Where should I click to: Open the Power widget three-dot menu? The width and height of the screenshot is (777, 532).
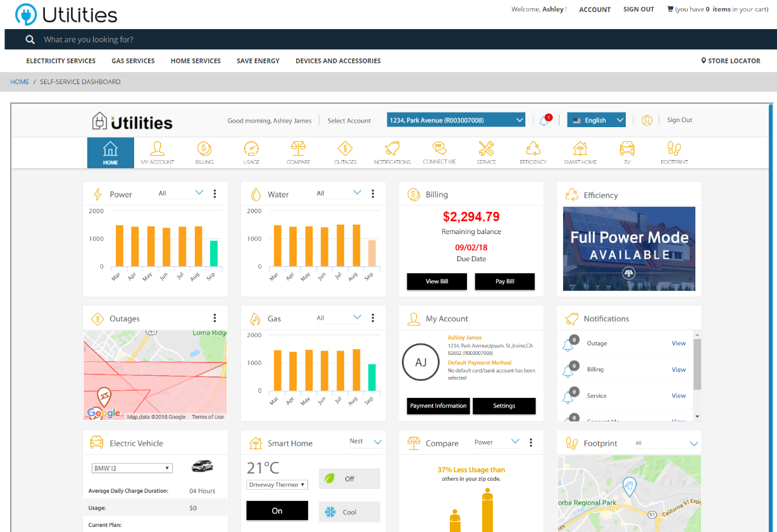tap(215, 194)
